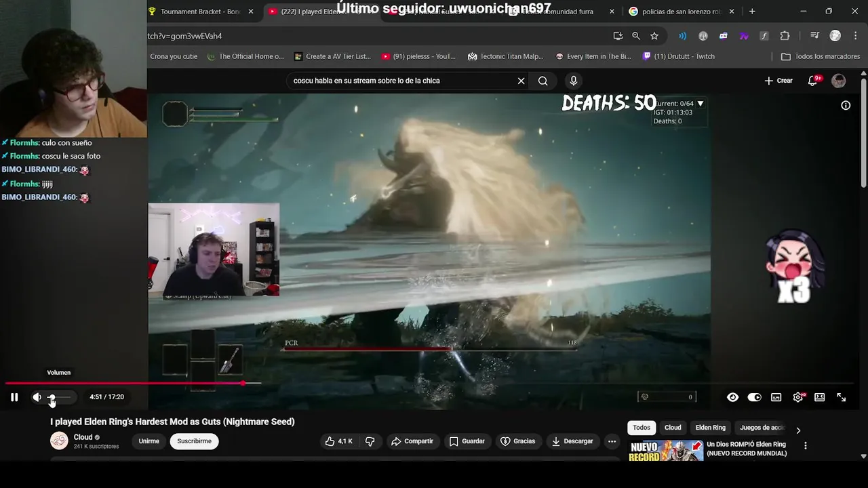
Task: Click the Unirme join button
Action: pyautogui.click(x=149, y=441)
